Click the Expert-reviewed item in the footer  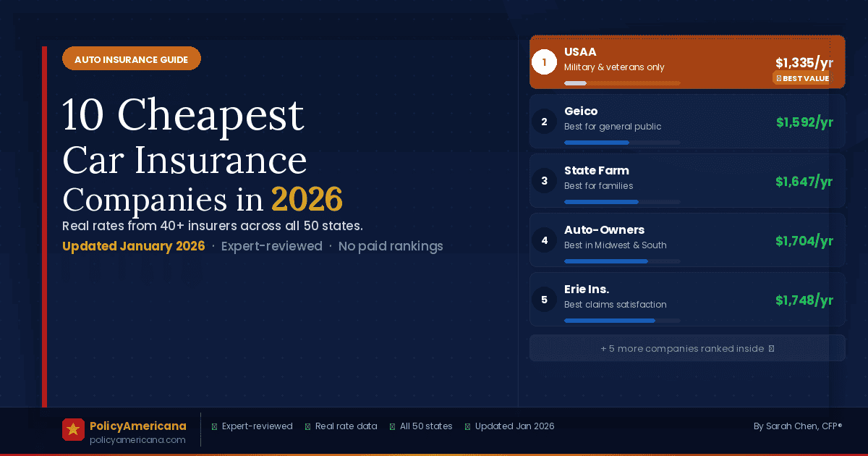coord(252,426)
